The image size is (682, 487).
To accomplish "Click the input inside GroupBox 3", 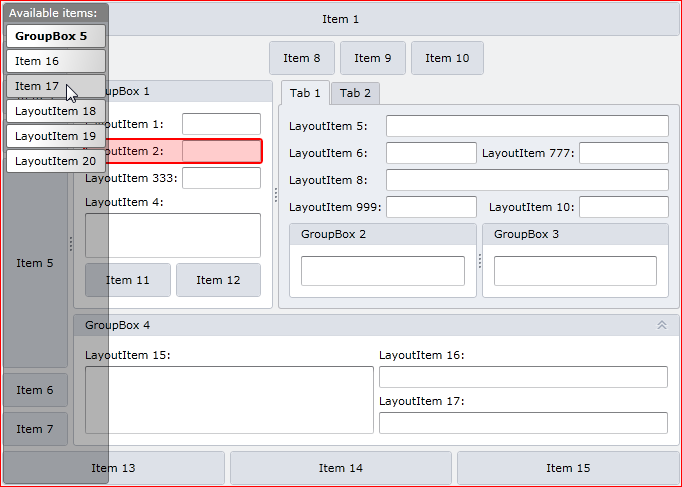I will (575, 271).
